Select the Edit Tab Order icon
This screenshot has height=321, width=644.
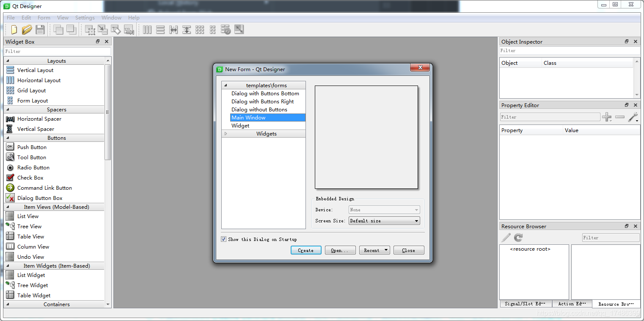129,30
